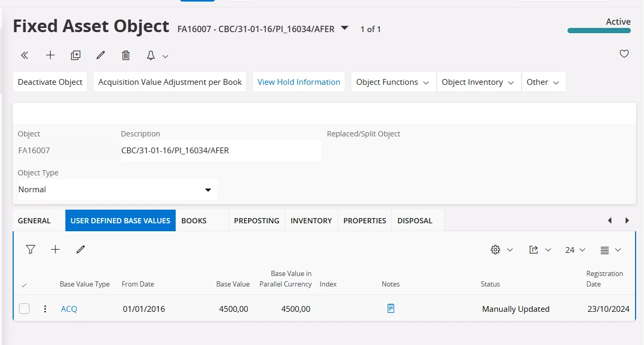The width and height of the screenshot is (644, 345).
Task: Open the delete (trash) icon for this object
Action: [x=126, y=55]
